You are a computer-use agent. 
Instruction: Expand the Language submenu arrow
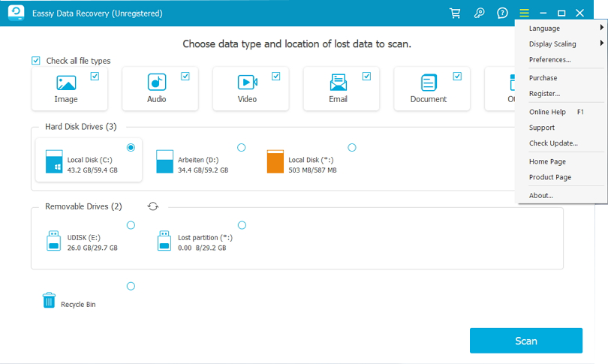(x=601, y=28)
